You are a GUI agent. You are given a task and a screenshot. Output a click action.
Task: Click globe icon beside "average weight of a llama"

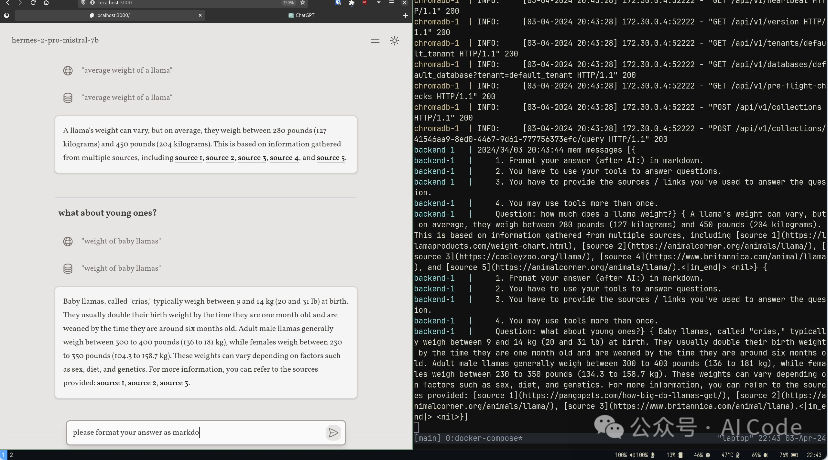pos(67,71)
